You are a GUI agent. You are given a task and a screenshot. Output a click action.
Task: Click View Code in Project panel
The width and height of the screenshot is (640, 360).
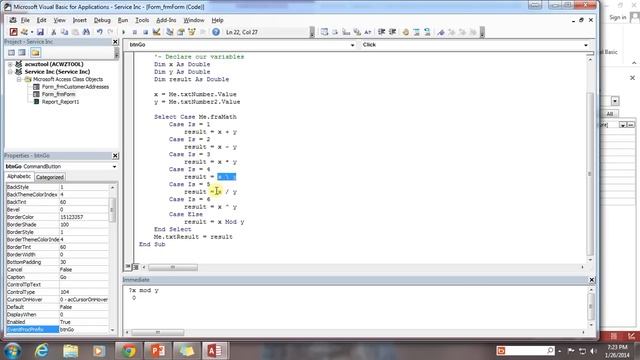click(x=11, y=52)
